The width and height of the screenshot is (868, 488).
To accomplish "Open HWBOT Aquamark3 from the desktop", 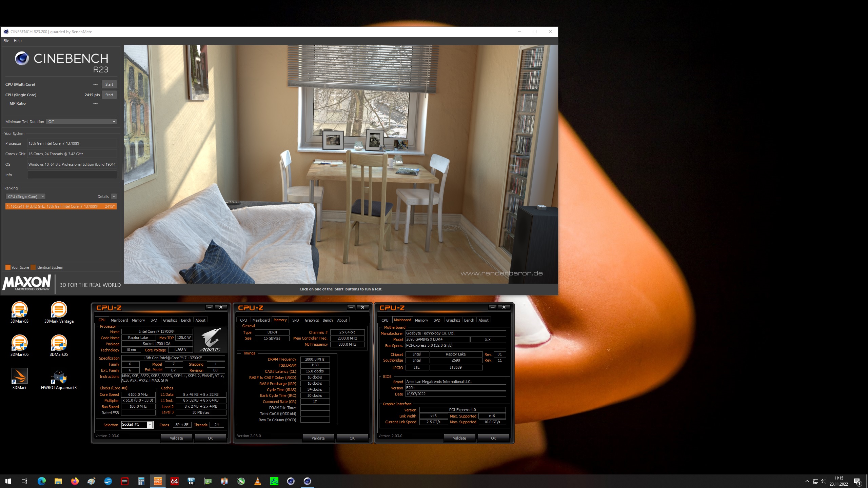I will click(59, 378).
